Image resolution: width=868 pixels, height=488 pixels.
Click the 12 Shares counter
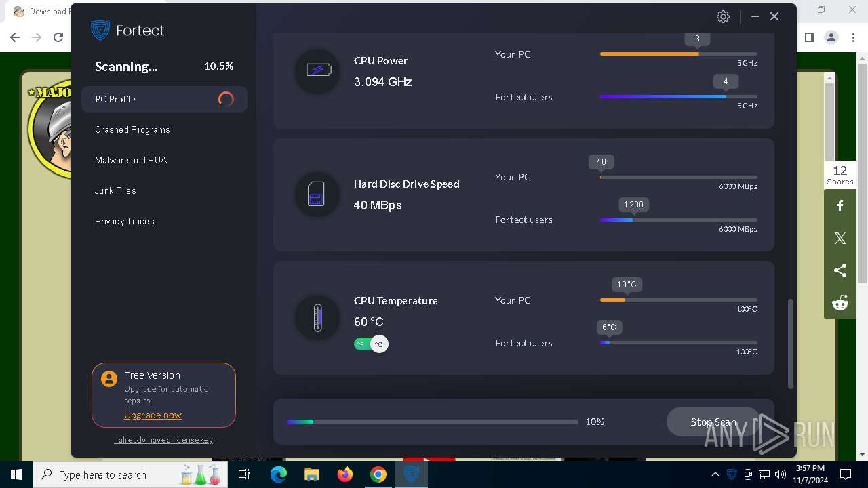(840, 175)
